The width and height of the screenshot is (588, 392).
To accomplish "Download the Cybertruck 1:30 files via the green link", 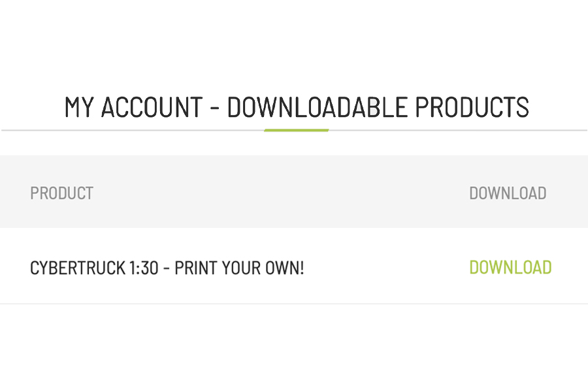I will (x=510, y=267).
